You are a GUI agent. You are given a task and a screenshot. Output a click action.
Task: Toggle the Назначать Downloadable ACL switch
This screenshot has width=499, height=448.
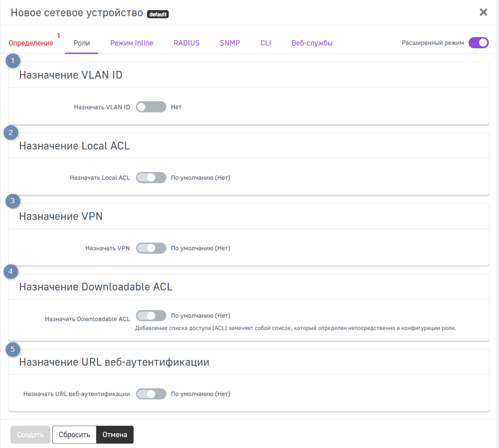[151, 316]
